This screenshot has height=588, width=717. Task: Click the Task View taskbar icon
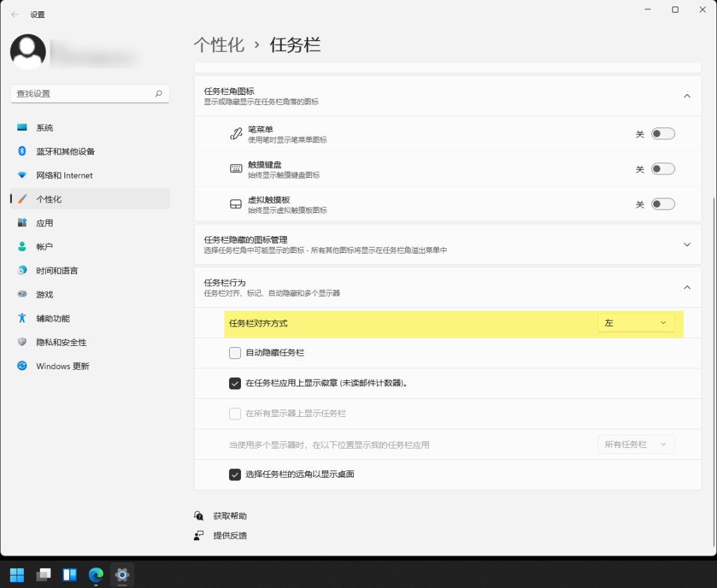[x=44, y=574]
